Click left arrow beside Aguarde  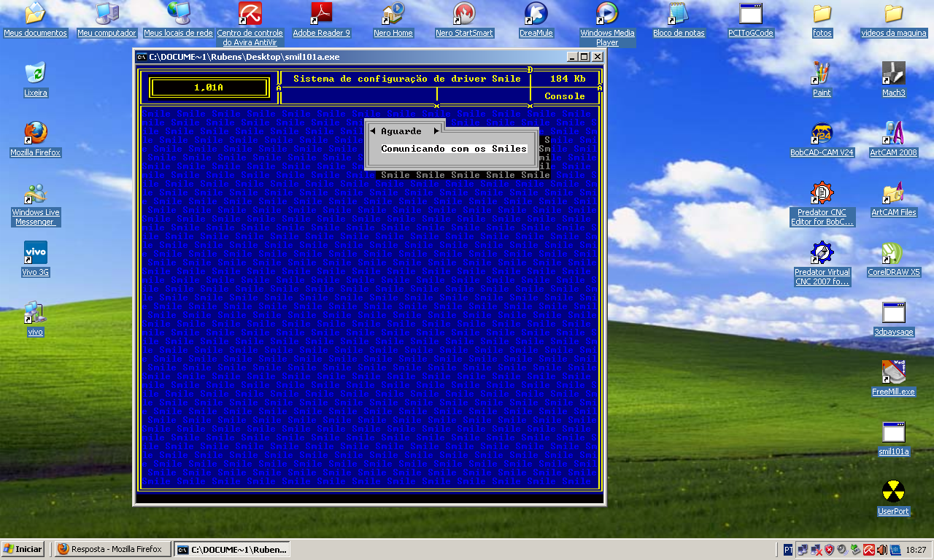coord(372,131)
